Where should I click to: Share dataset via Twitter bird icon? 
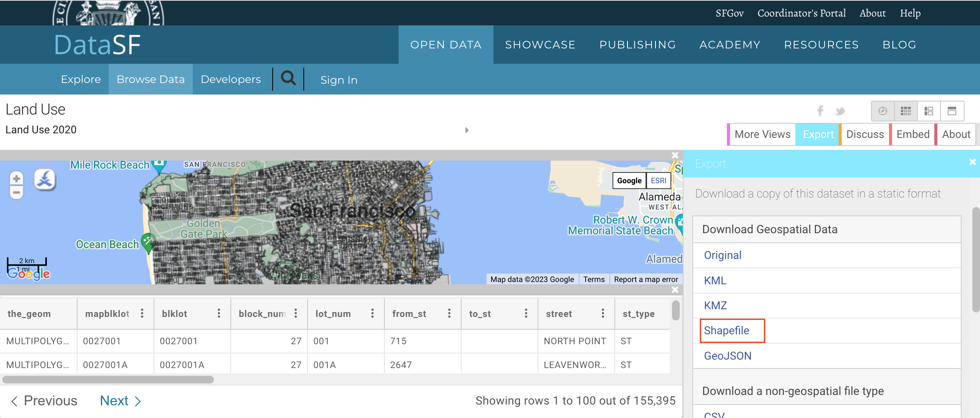tap(840, 111)
